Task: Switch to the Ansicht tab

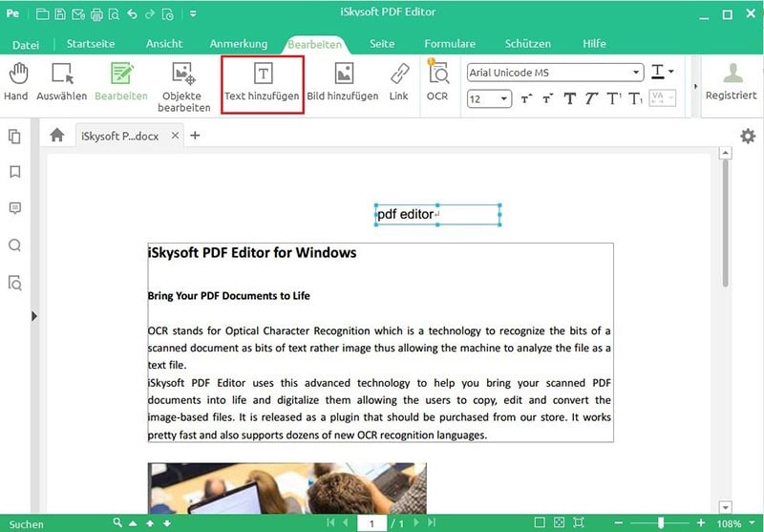Action: (164, 44)
